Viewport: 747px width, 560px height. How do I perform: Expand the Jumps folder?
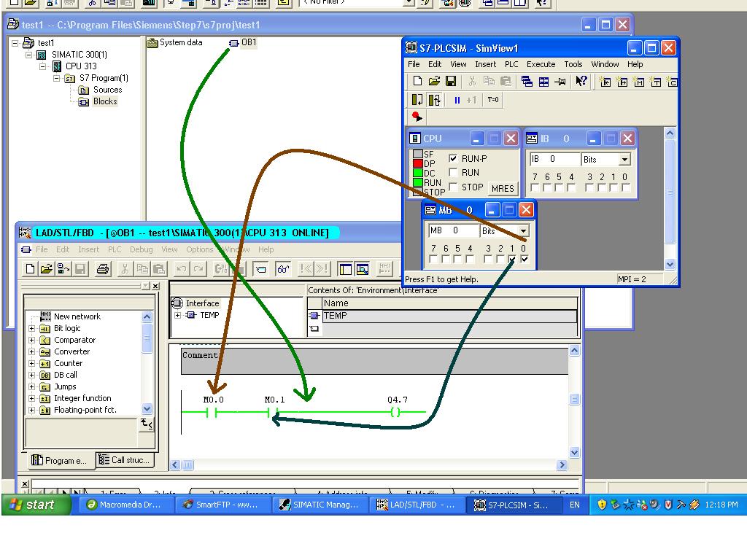tap(32, 386)
